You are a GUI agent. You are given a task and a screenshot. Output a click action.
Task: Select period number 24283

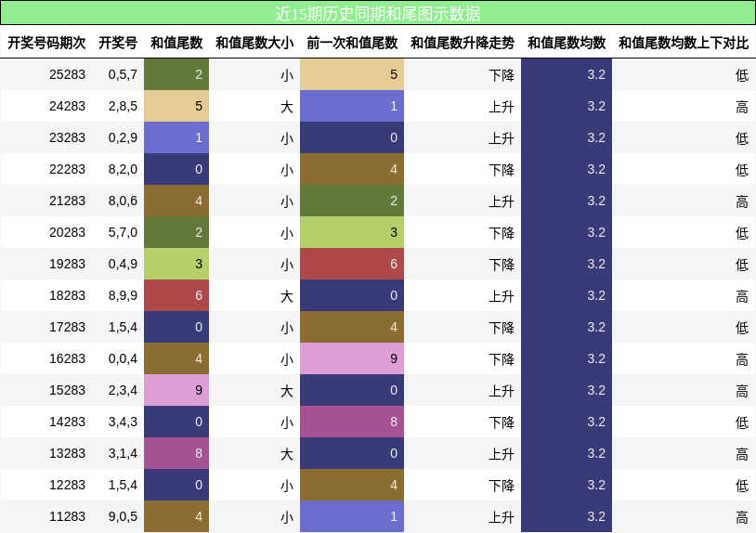pyautogui.click(x=67, y=106)
